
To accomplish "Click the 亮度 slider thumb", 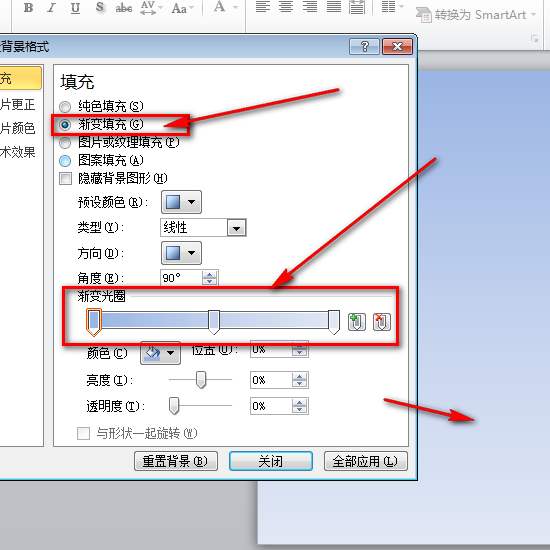I will click(201, 380).
